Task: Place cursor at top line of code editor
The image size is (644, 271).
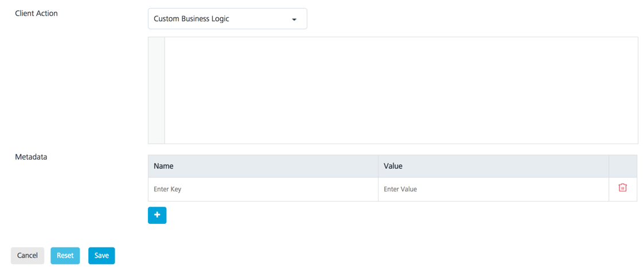Action: (401, 44)
